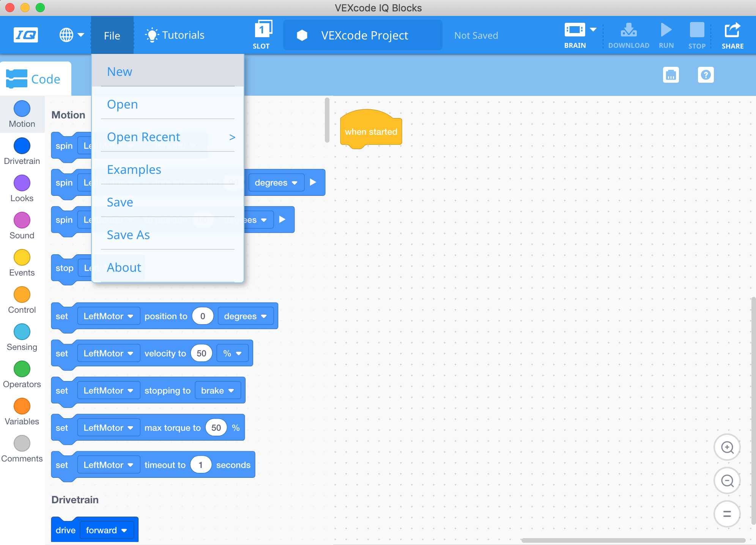Screen dimensions: 756x545
Task: Click the 'Not Saved' status text
Action: tap(476, 35)
